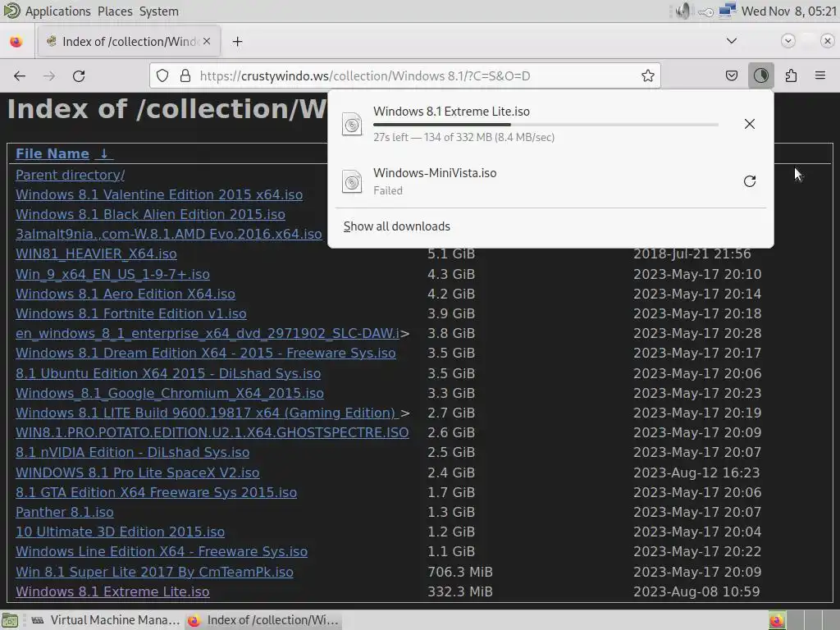This screenshot has height=630, width=840.
Task: Open Windows 8.1 Black Alien Edition 2015.iso
Action: pyautogui.click(x=151, y=215)
